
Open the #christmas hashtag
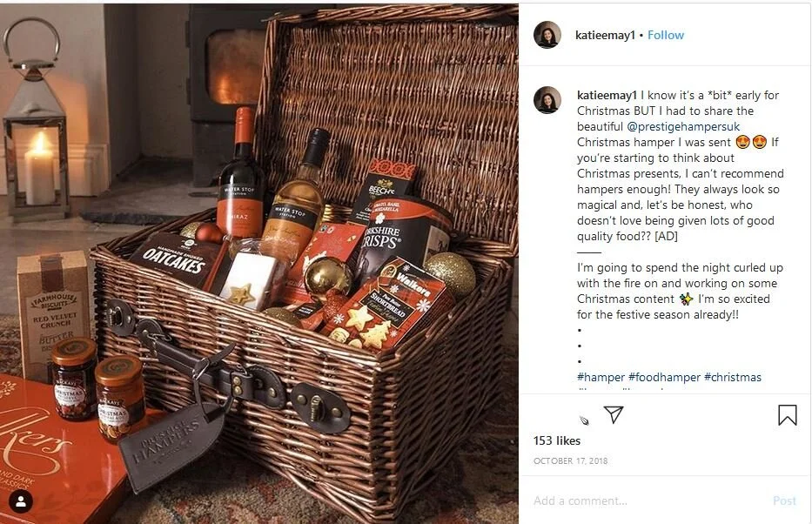732,378
